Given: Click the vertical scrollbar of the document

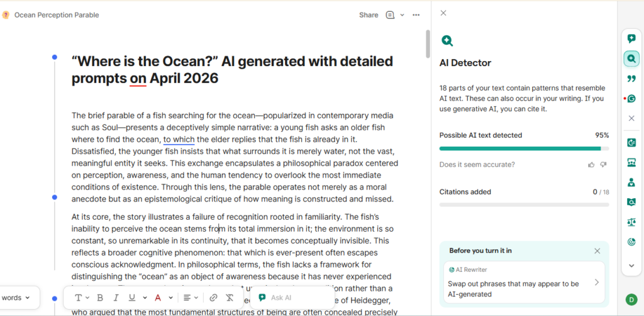Looking at the screenshot, I should click(x=428, y=43).
